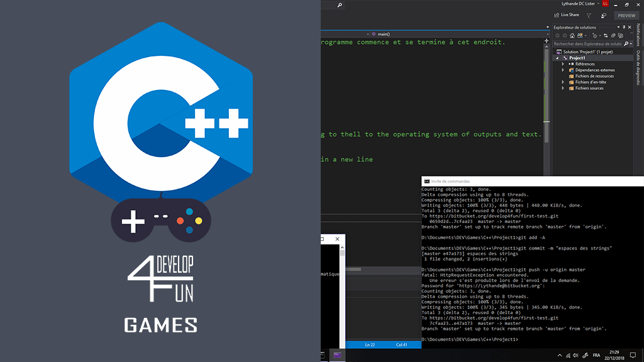
Task: Select Fichiers d'en-tête folder
Action: click(587, 82)
